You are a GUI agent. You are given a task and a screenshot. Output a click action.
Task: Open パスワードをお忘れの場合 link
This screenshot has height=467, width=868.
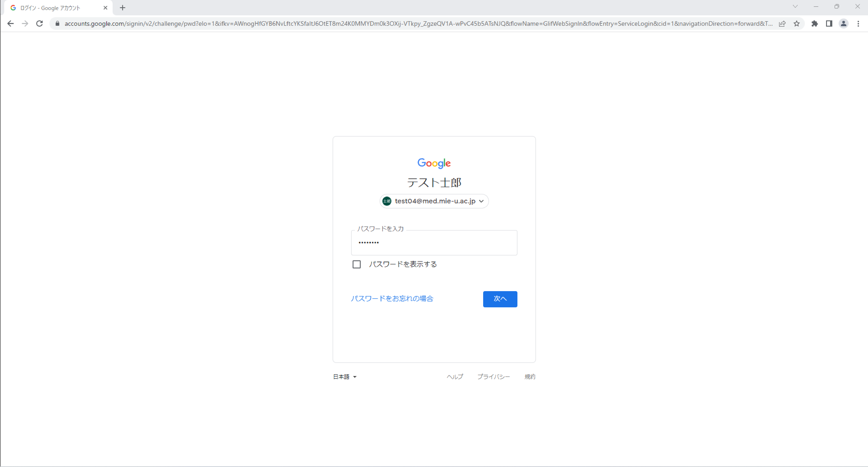(x=392, y=299)
